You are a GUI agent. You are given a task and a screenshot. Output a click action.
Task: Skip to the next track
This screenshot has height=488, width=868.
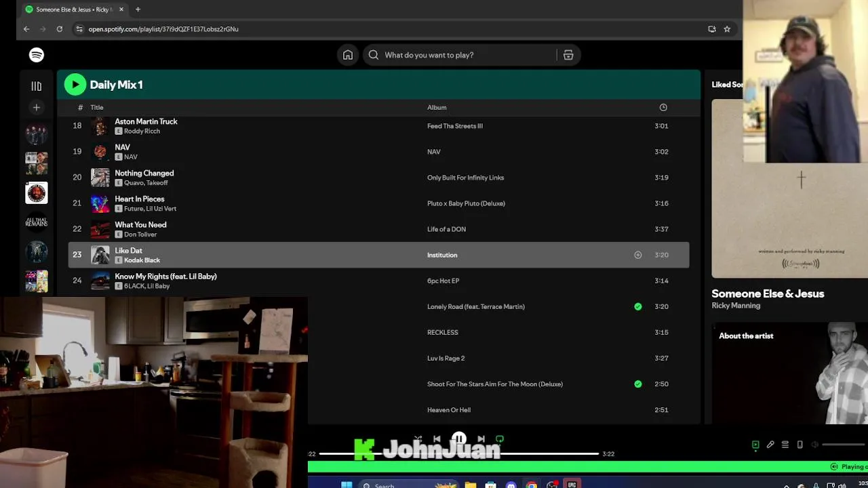pos(481,439)
